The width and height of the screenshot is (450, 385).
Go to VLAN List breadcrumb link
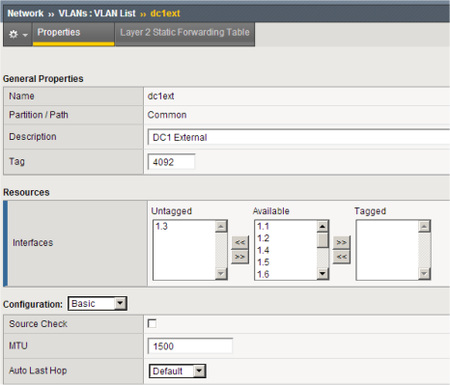[x=97, y=13]
